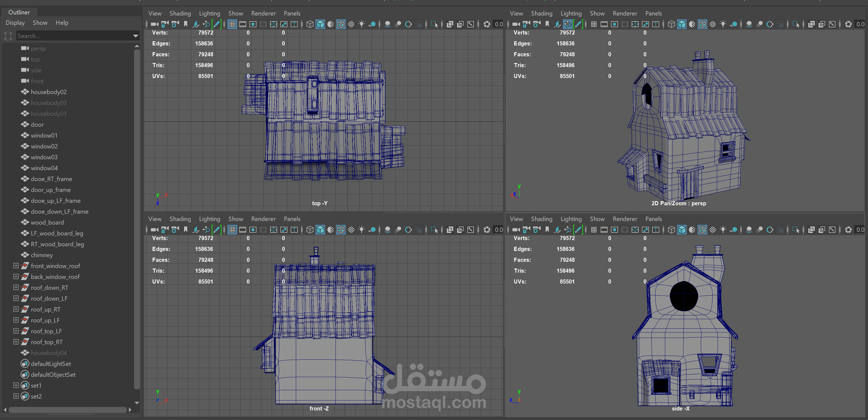Open the Outliner Display menu
Viewport: 868px width, 420px height.
pyautogui.click(x=15, y=23)
